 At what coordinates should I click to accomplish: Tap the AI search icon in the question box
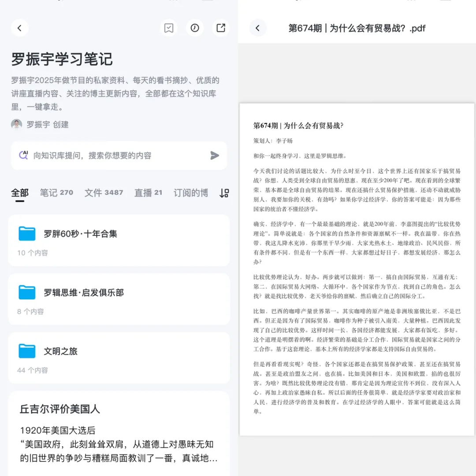(x=23, y=155)
